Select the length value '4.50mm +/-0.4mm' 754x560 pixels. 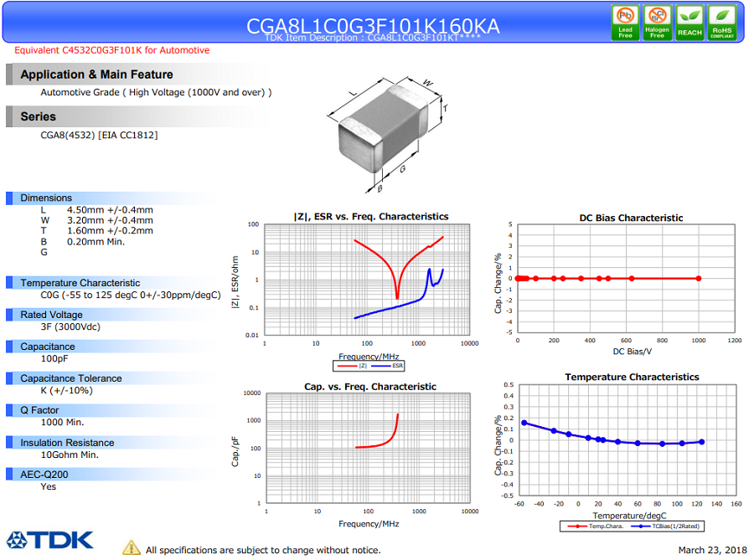click(x=110, y=210)
